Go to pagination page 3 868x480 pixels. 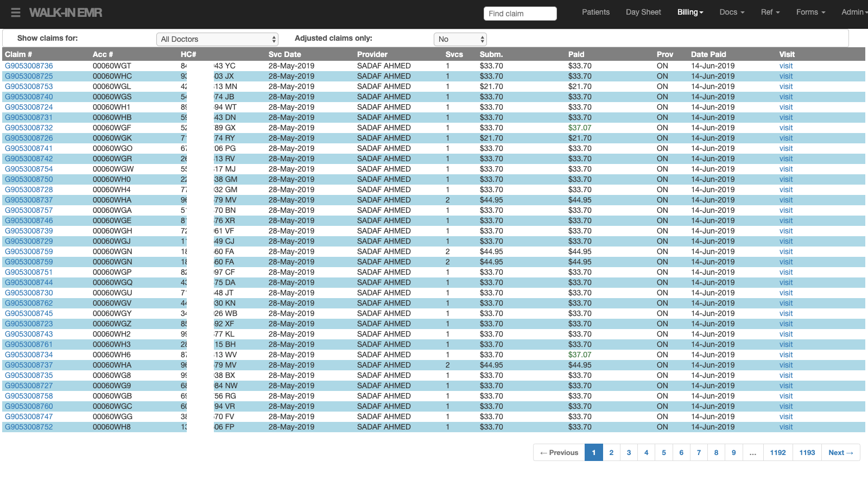(629, 452)
